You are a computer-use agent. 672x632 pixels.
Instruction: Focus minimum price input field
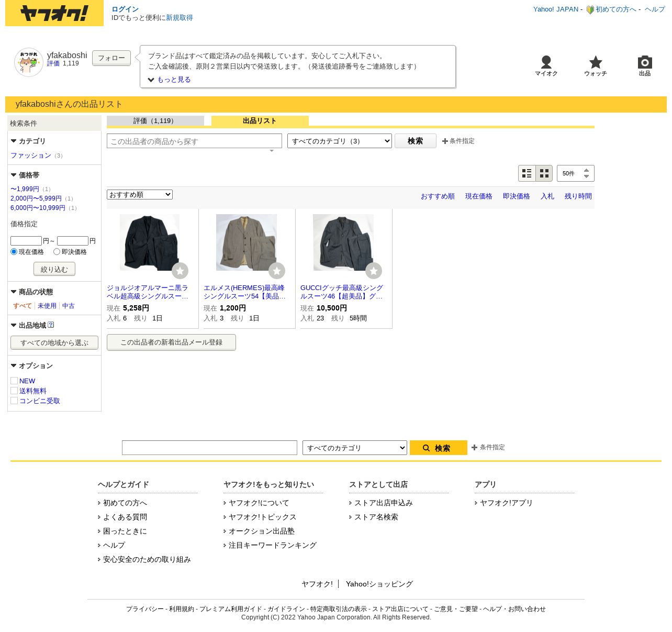coord(26,241)
